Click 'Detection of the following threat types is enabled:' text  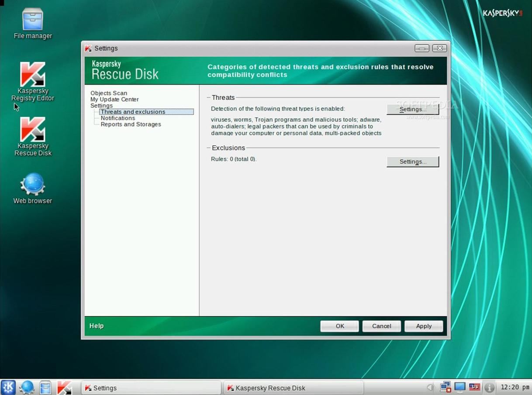(x=278, y=109)
